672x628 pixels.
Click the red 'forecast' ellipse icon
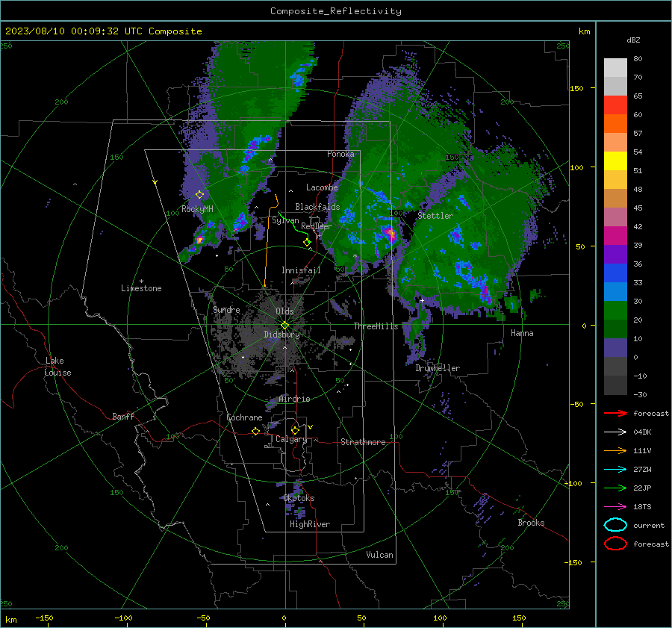[x=615, y=544]
